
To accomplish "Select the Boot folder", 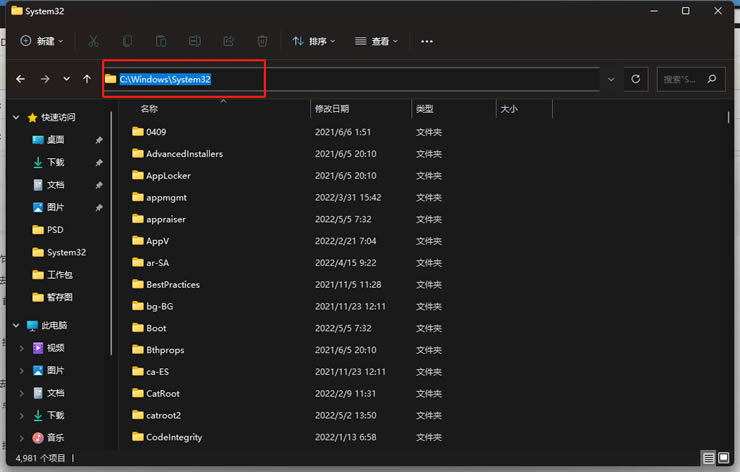I will point(149,328).
